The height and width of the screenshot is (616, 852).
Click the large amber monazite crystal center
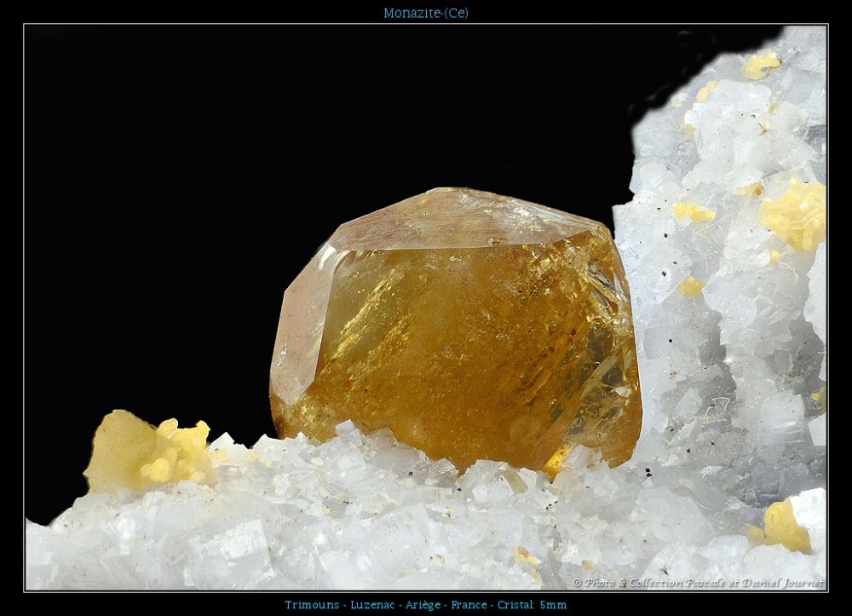pos(460,341)
